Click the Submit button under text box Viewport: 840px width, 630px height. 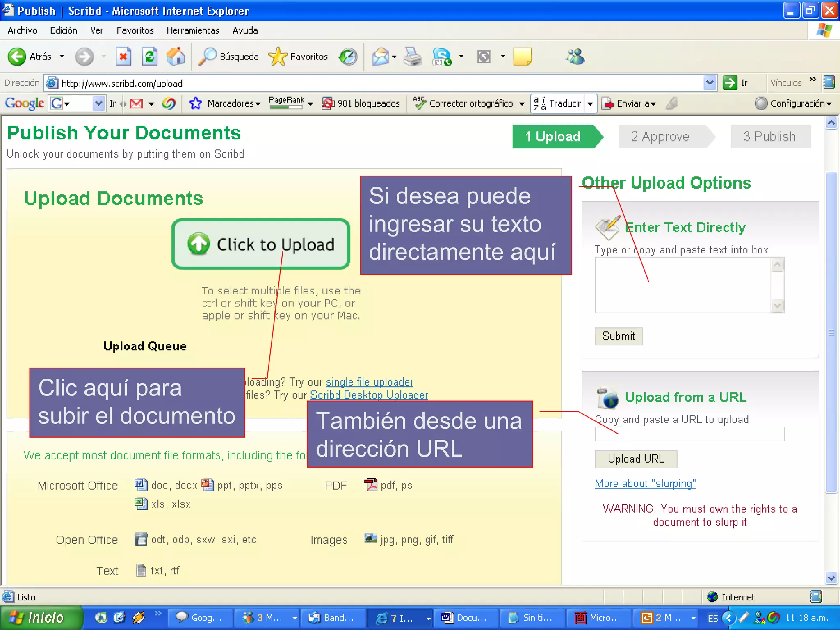(619, 336)
